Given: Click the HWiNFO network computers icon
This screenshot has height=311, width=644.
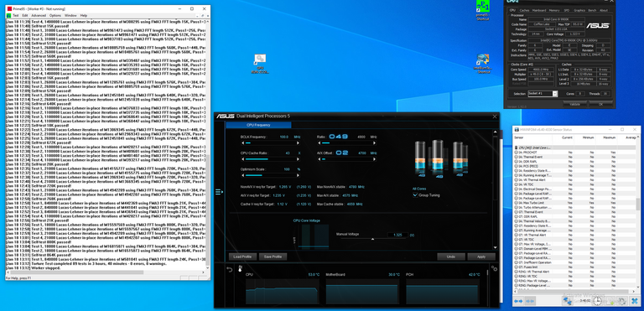Looking at the screenshot, I should click(569, 301).
